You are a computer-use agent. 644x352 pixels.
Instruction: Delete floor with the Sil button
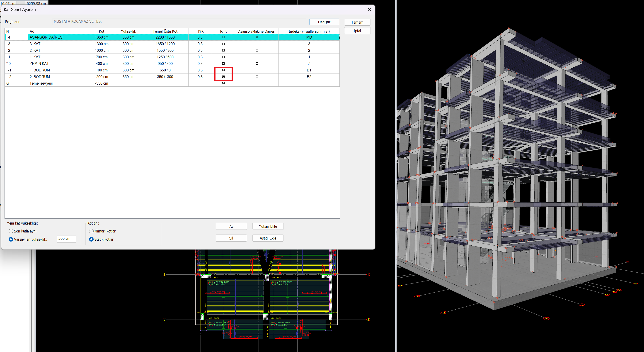coord(231,238)
